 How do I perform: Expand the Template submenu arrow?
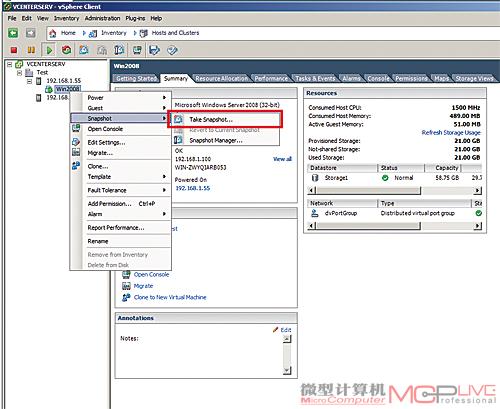[164, 177]
